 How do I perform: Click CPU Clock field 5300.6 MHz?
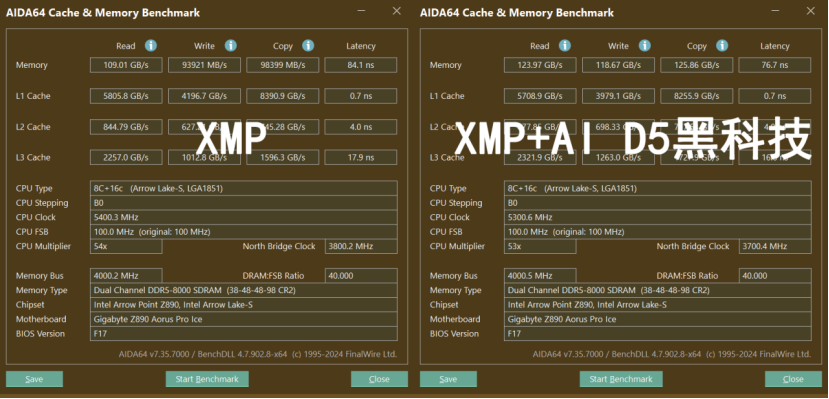(658, 217)
